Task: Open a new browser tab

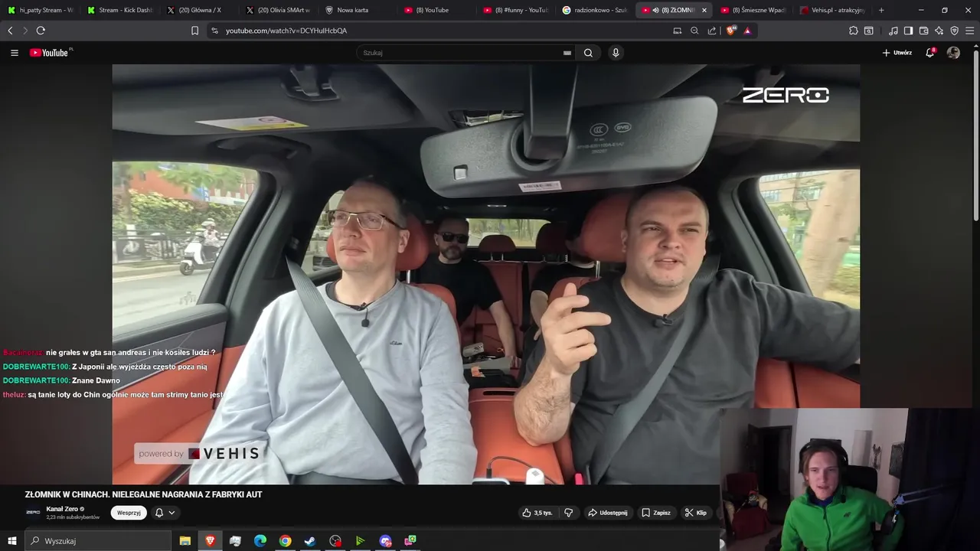Action: [881, 10]
